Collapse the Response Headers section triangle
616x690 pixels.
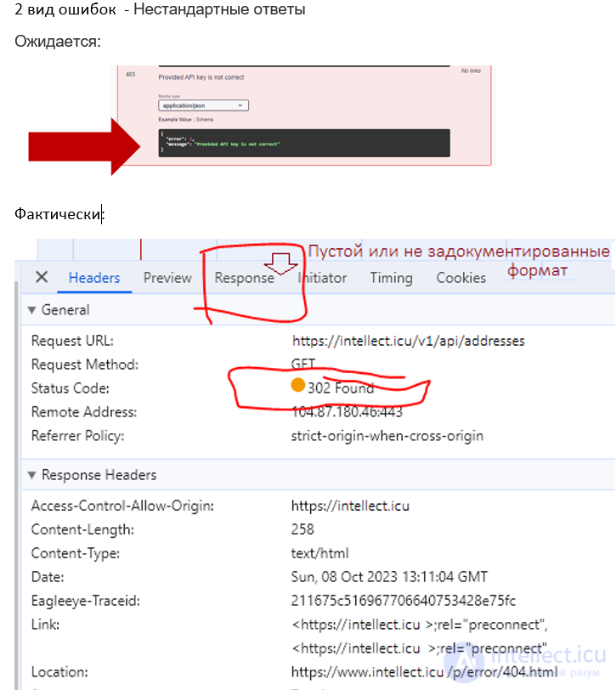pos(31,475)
